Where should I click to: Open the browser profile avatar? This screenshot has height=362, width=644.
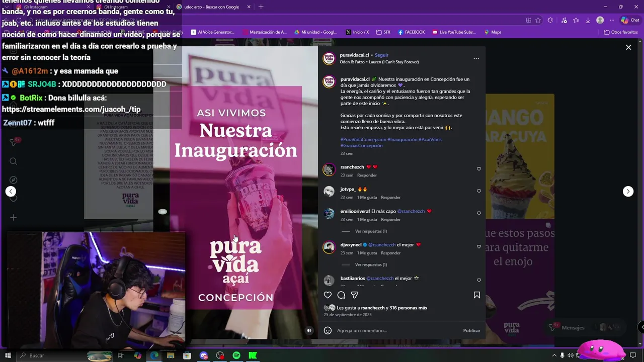(x=600, y=20)
